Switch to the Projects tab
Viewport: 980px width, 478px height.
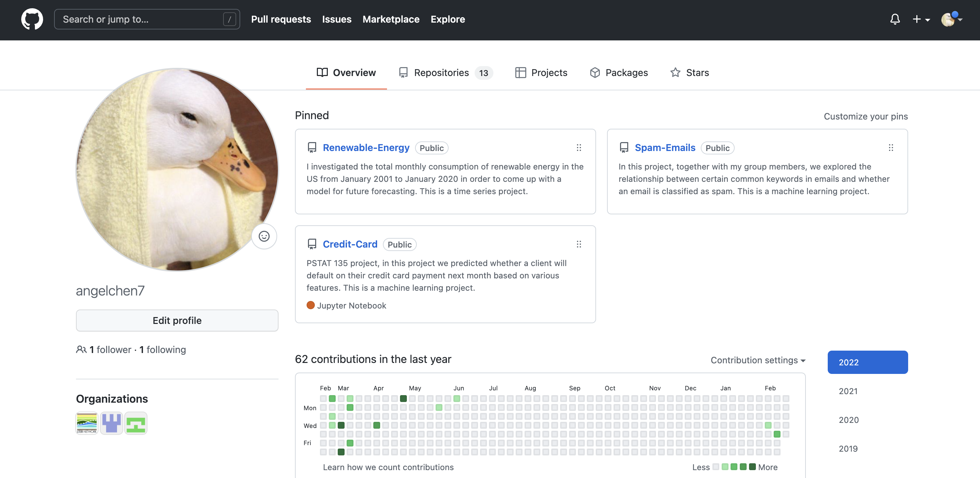pyautogui.click(x=541, y=73)
